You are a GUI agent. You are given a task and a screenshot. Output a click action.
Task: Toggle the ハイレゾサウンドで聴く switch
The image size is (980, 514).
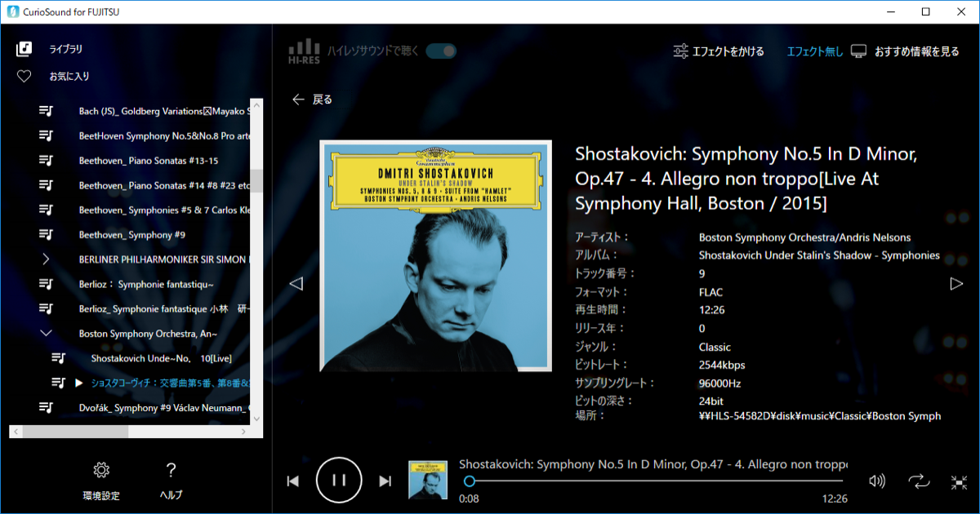coord(441,51)
